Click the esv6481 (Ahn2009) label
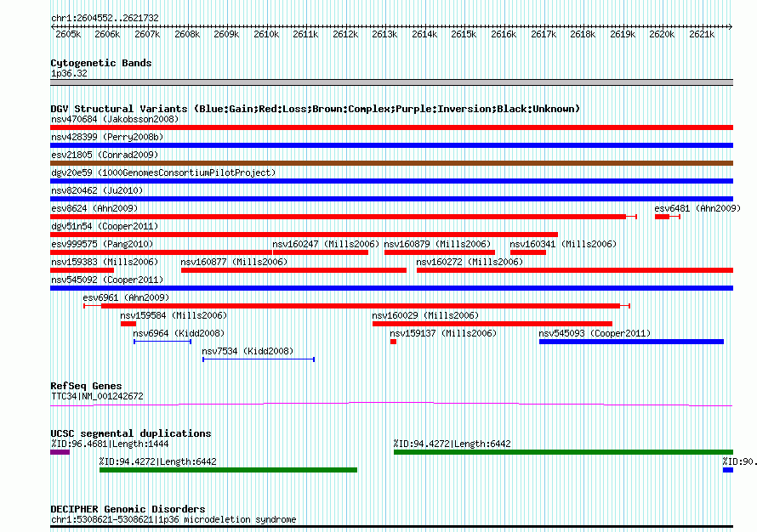This screenshot has width=757, height=532. coord(697,208)
